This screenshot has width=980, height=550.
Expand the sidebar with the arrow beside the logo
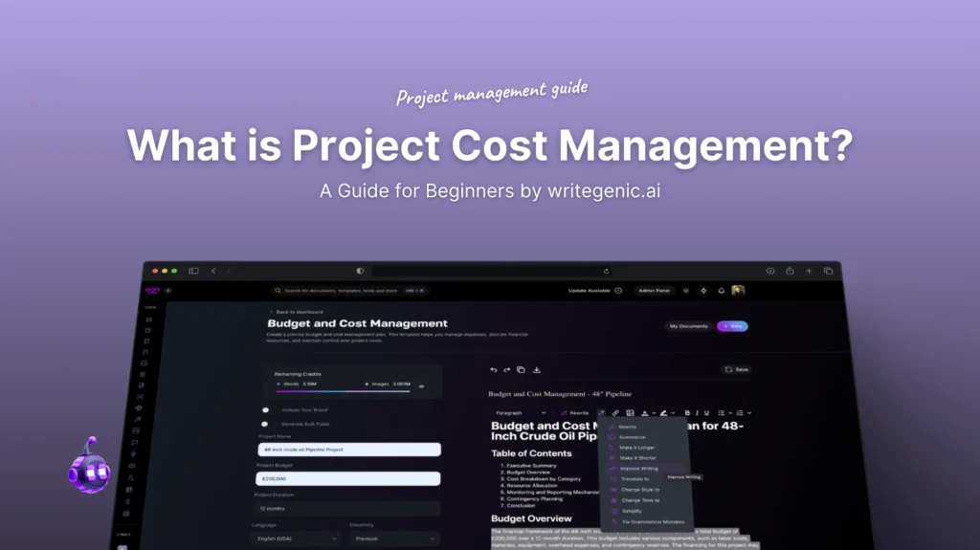168,291
